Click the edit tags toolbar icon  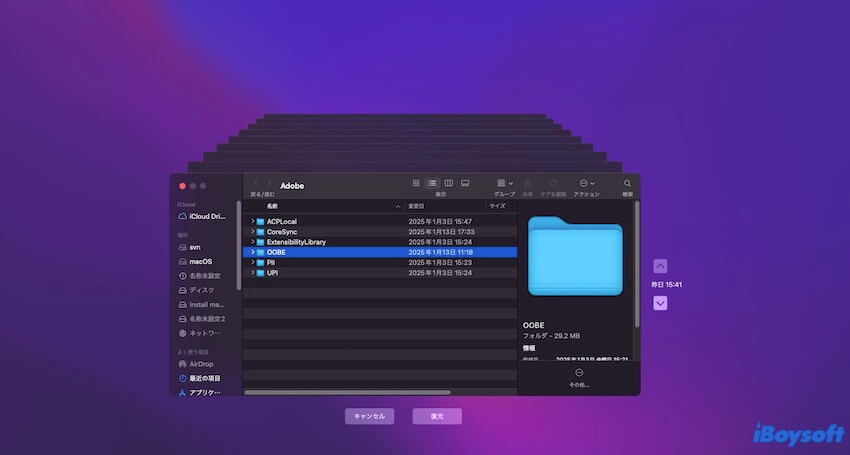553,183
